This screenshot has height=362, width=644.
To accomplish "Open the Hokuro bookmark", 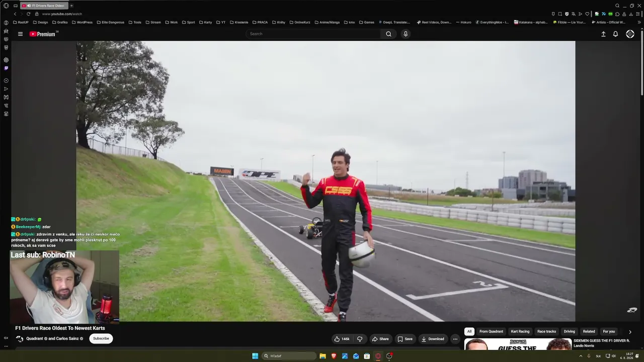I will (463, 22).
